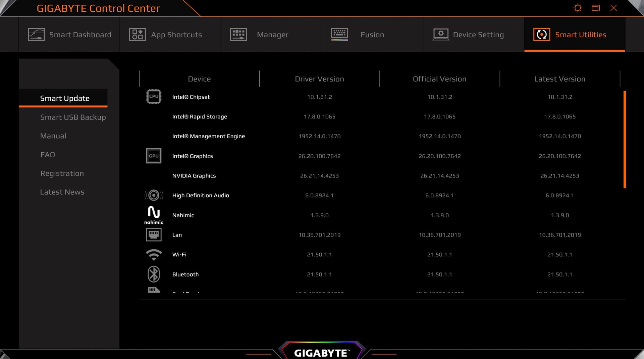Click Intel Rapid Storage latest version 17.8.0.1065
This screenshot has width=644, height=359.
pos(560,116)
